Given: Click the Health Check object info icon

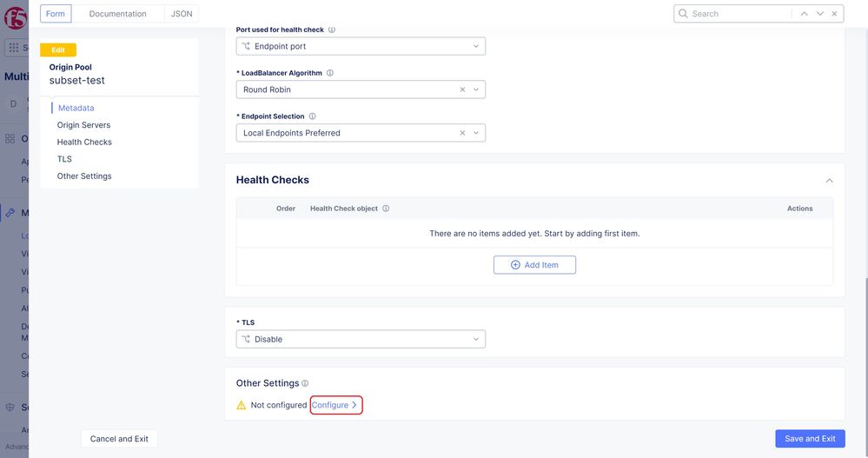Looking at the screenshot, I should (386, 209).
